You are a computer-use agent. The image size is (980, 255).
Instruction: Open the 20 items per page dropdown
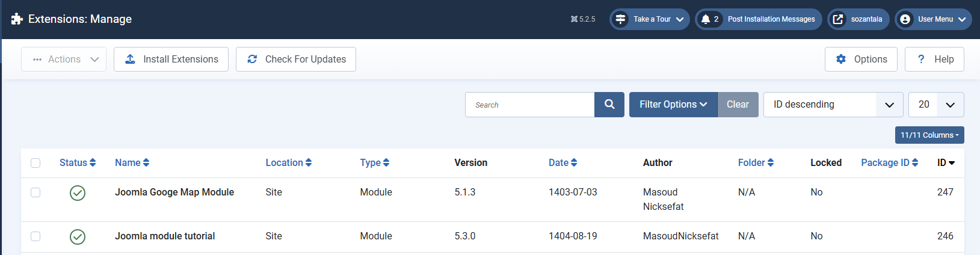pyautogui.click(x=936, y=105)
